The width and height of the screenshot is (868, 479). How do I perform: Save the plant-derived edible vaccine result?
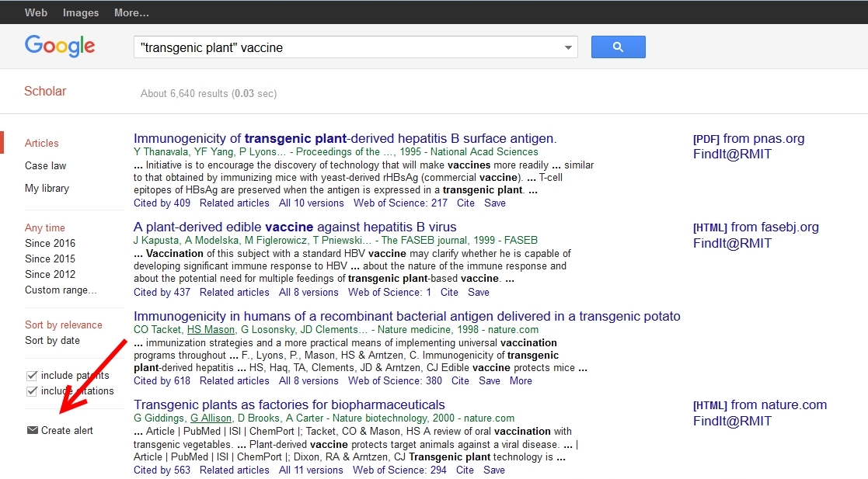479,292
